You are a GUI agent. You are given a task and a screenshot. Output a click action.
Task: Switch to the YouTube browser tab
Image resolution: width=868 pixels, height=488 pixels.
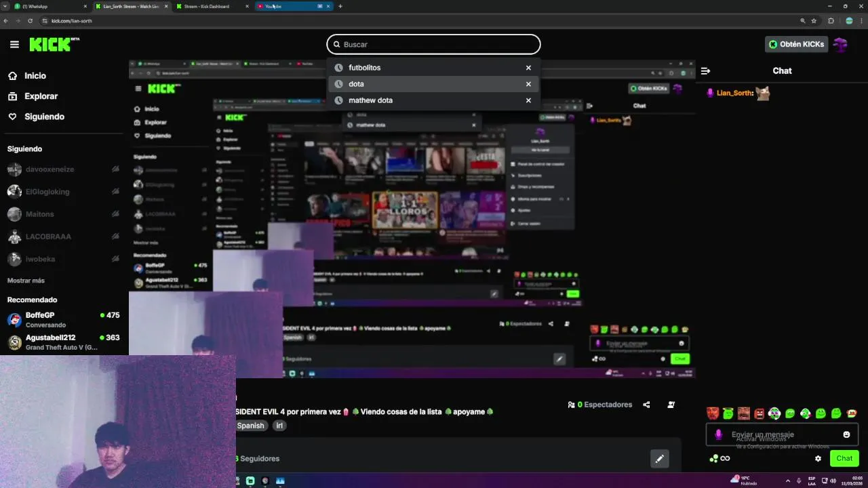[x=294, y=6]
